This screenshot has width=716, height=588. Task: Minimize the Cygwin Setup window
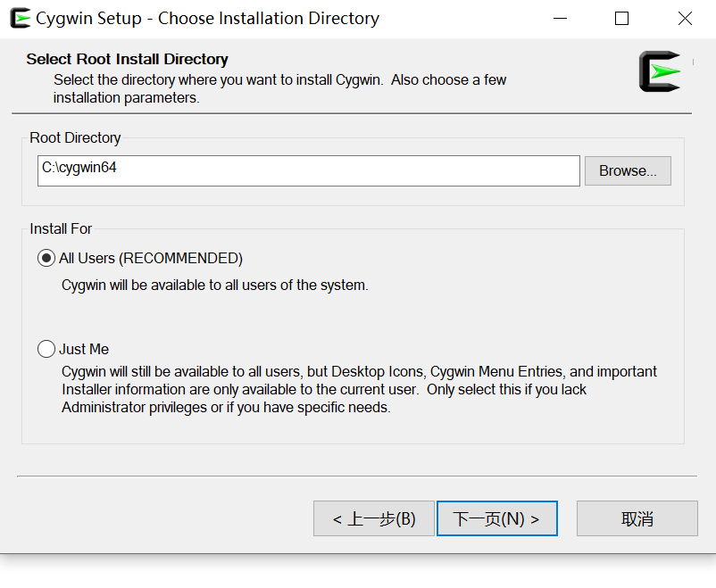coord(561,18)
